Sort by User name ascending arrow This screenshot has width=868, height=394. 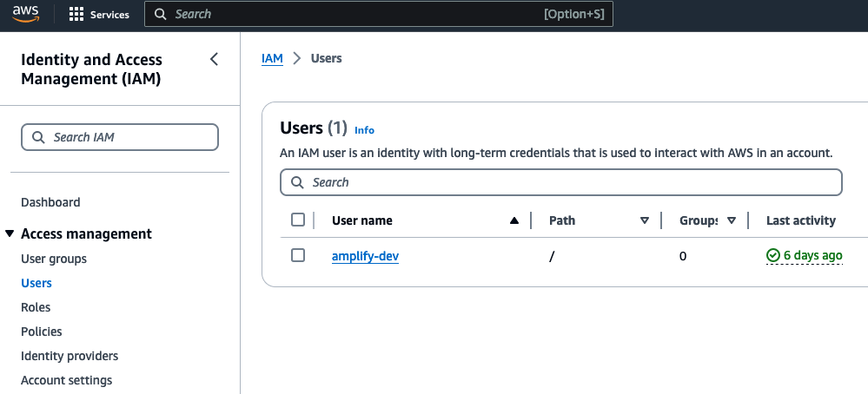tap(514, 220)
